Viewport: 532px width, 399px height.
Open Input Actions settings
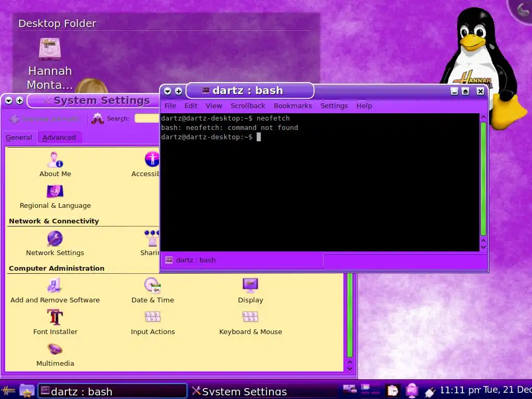click(153, 322)
